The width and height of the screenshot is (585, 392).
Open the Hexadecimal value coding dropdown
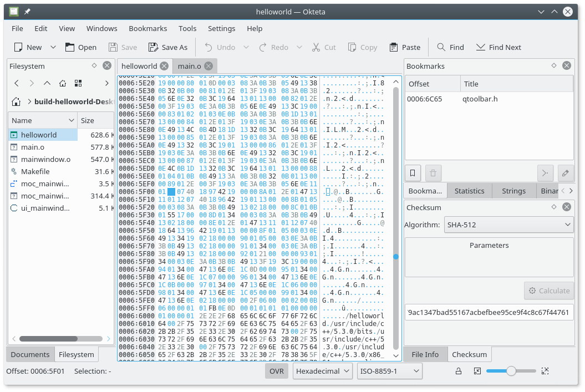click(323, 371)
